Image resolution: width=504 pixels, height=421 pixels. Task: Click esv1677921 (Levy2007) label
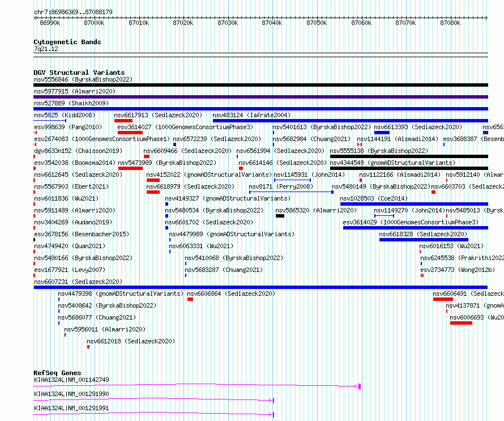(x=70, y=270)
